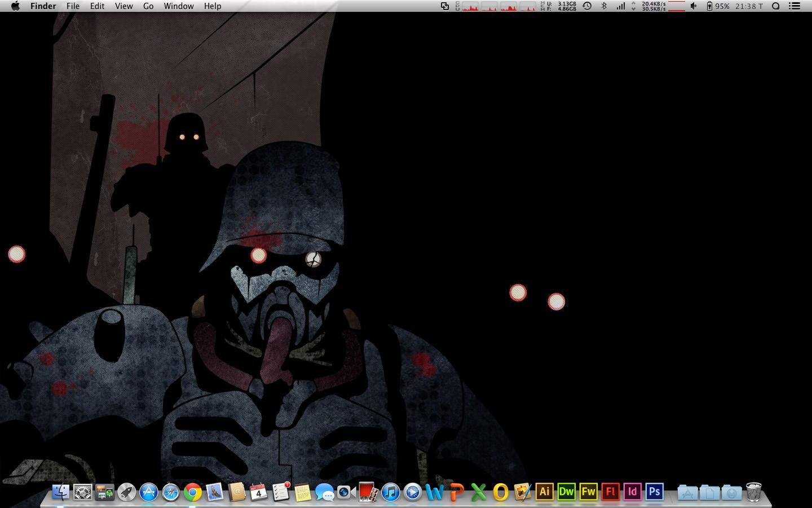This screenshot has width=812, height=508.
Task: Open System Preferences from the Dock
Action: pyautogui.click(x=83, y=492)
